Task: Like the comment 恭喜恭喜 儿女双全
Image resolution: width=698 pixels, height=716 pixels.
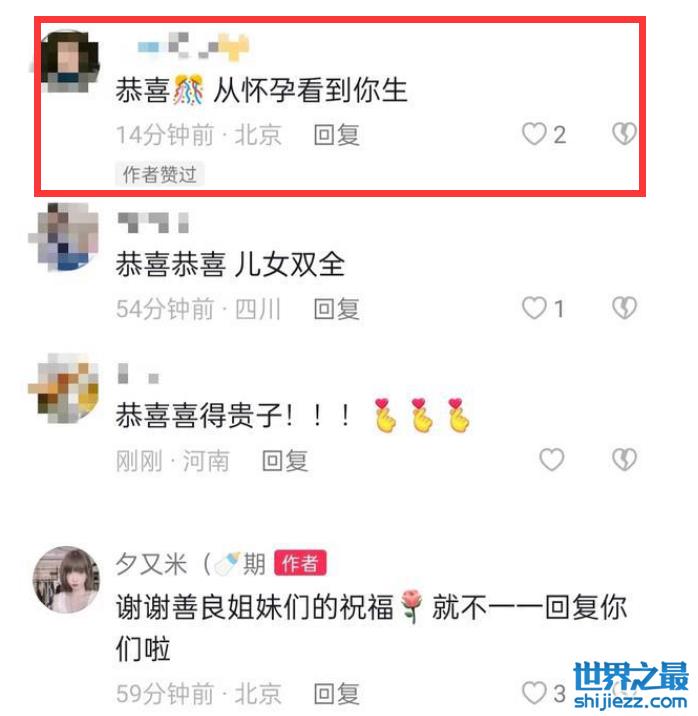Action: click(x=534, y=308)
